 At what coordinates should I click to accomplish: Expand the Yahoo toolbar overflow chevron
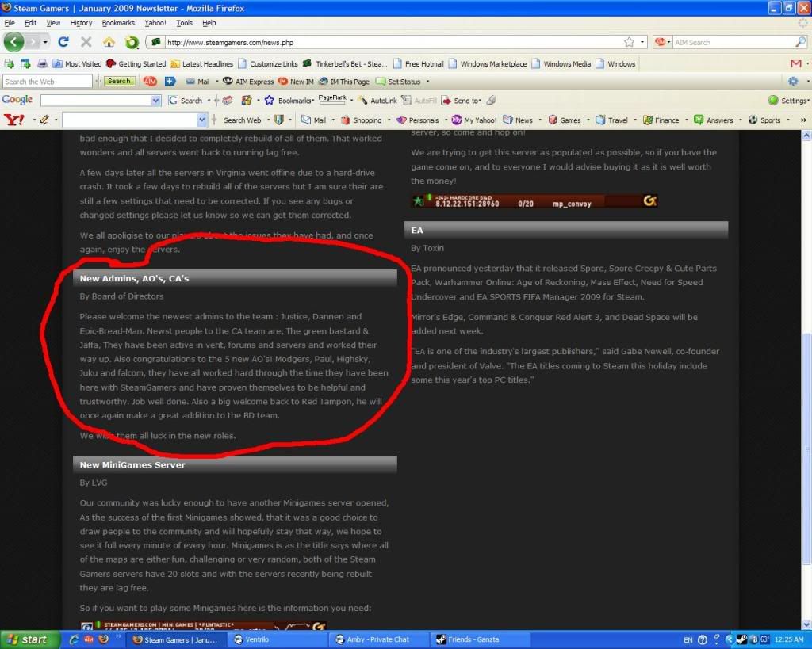click(x=803, y=120)
